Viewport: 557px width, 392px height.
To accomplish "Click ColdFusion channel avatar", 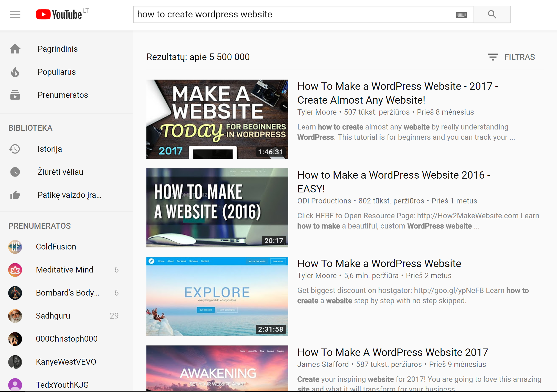I will coord(15,247).
